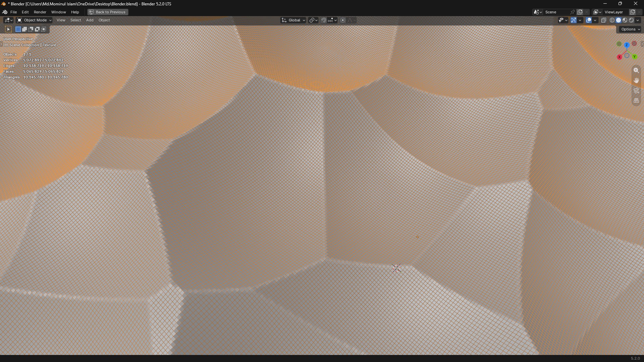Open the Global transform orientation dropdown
Image resolution: width=644 pixels, height=362 pixels.
[x=293, y=20]
